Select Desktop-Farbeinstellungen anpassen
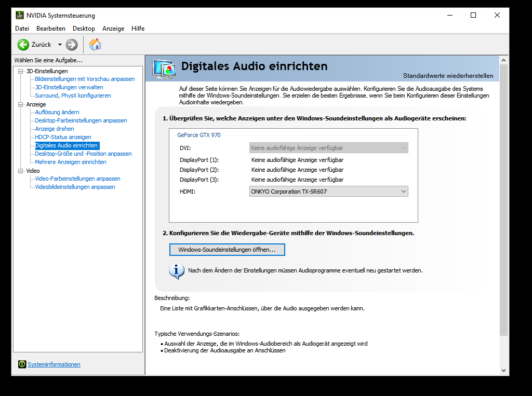 pyautogui.click(x=81, y=120)
